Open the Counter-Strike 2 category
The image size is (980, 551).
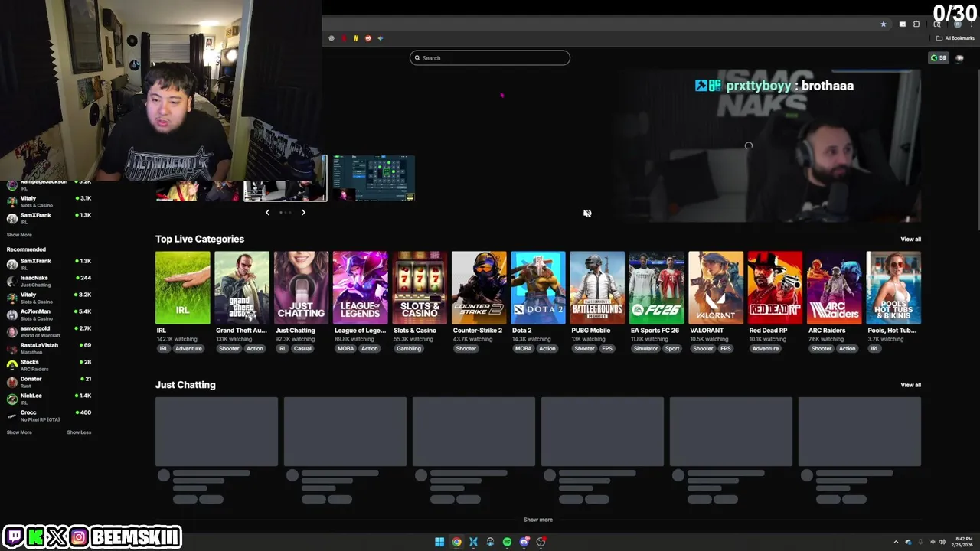coord(479,288)
